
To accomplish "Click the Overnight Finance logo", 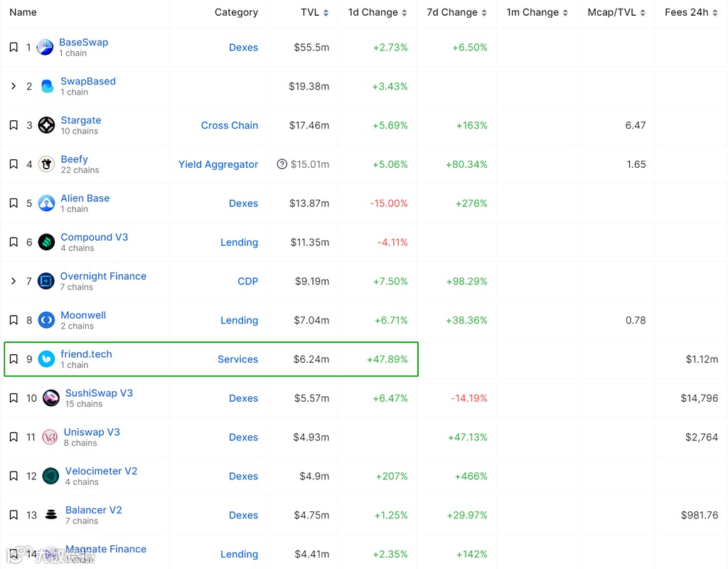I will coord(46,282).
